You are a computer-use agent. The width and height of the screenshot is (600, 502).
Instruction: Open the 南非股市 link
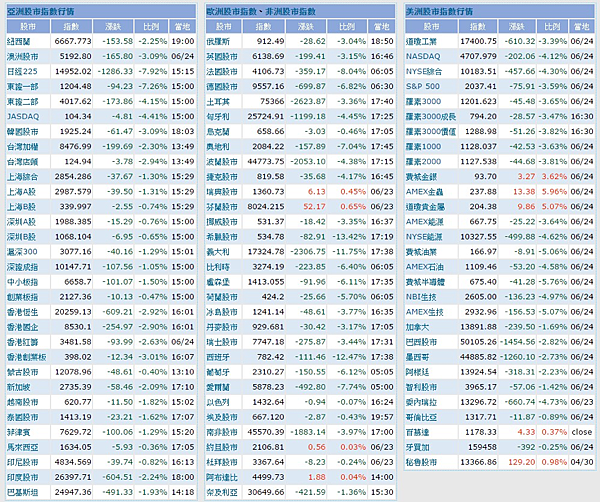(x=222, y=432)
